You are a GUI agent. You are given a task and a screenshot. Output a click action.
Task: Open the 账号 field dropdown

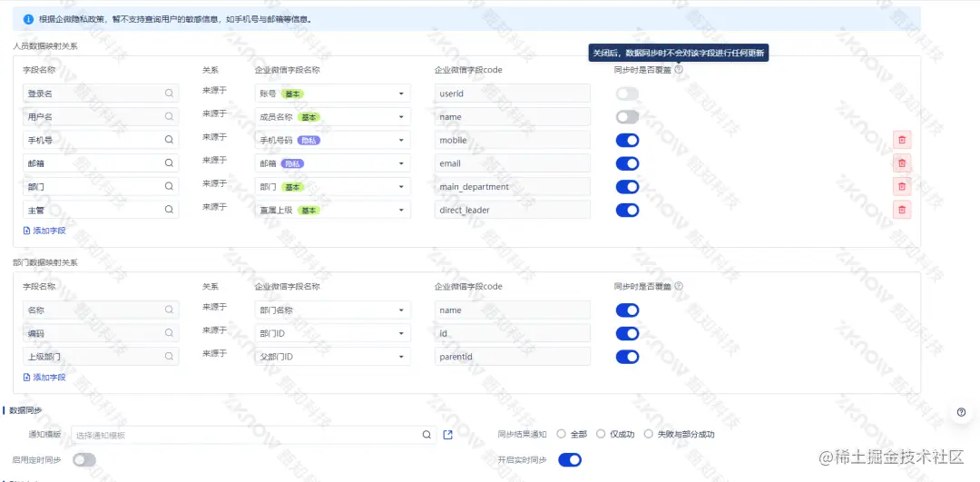(x=333, y=93)
